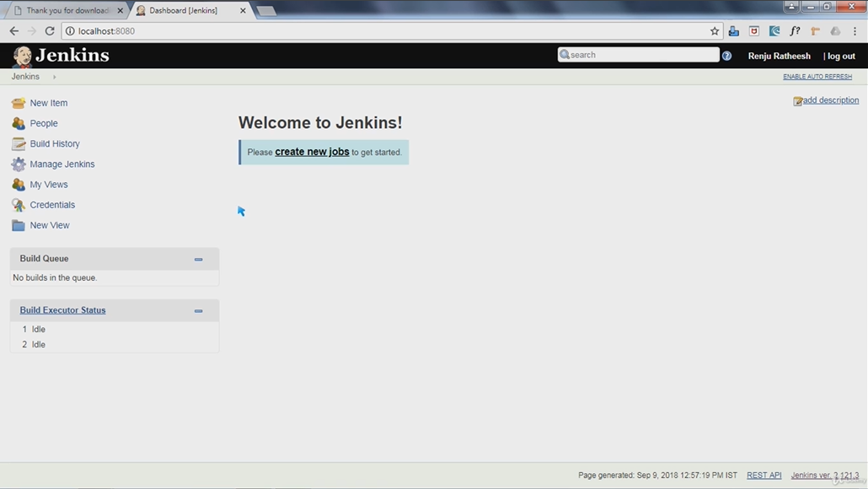The image size is (868, 489).
Task: Bookmark page with the star icon
Action: (x=715, y=31)
